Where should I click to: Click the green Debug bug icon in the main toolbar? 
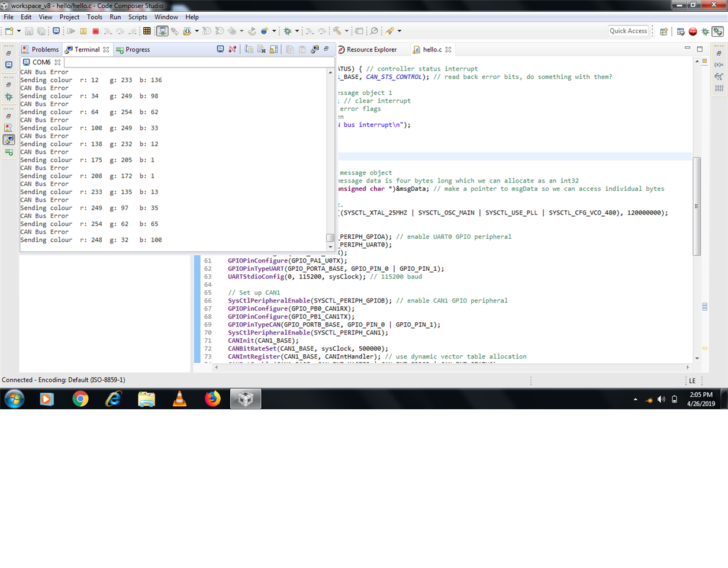[288, 31]
